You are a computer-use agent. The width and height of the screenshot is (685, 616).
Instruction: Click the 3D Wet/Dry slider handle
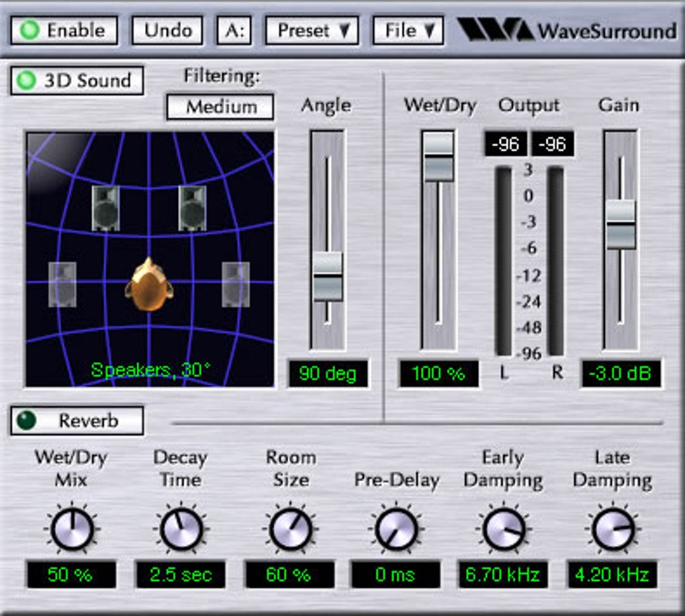(439, 156)
